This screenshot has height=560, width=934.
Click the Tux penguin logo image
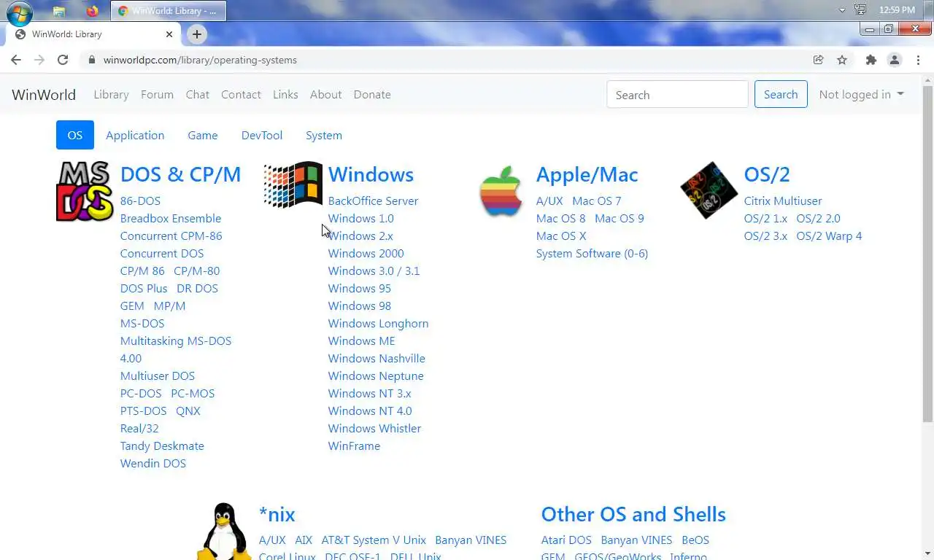click(223, 531)
